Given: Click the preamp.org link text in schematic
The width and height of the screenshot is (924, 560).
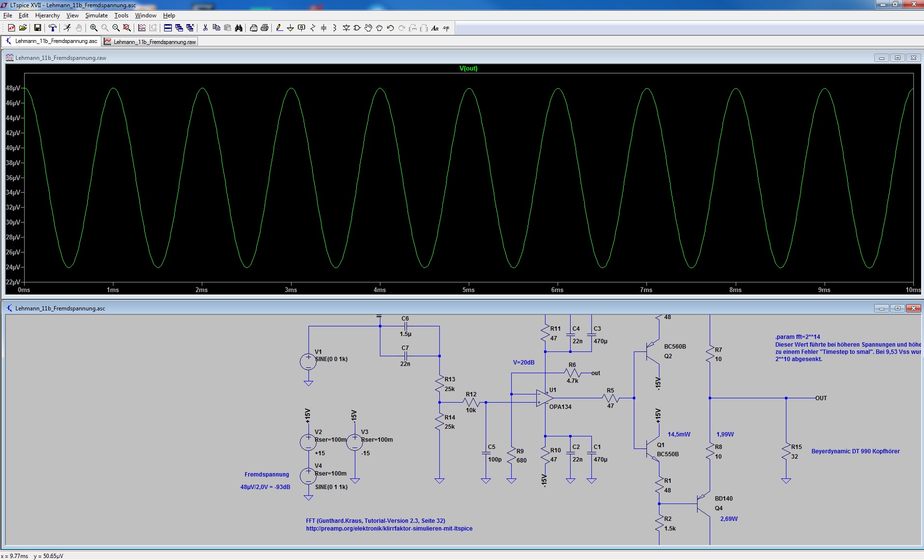Looking at the screenshot, I should click(x=389, y=529).
